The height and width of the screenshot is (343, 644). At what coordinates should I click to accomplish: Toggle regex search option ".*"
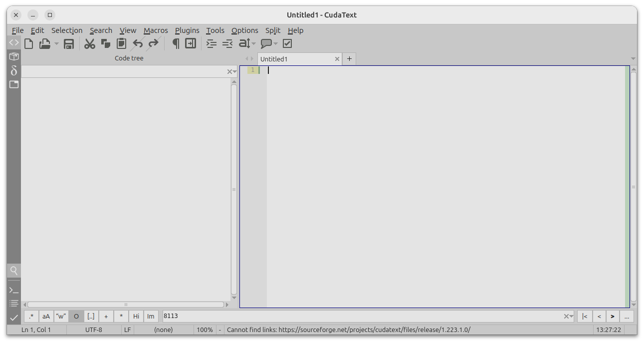(x=31, y=316)
